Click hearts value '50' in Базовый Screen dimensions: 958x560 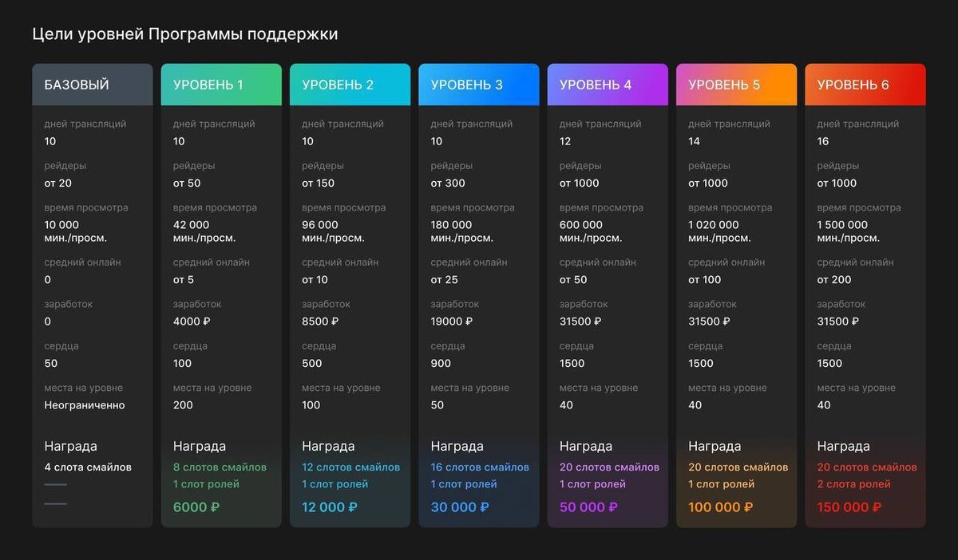(x=51, y=363)
